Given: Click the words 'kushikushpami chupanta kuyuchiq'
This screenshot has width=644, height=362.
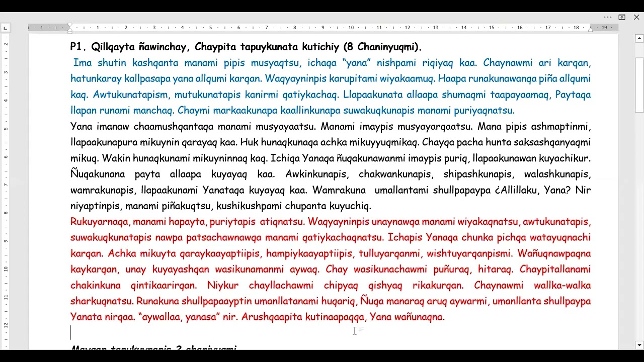Looking at the screenshot, I should click(294, 206).
